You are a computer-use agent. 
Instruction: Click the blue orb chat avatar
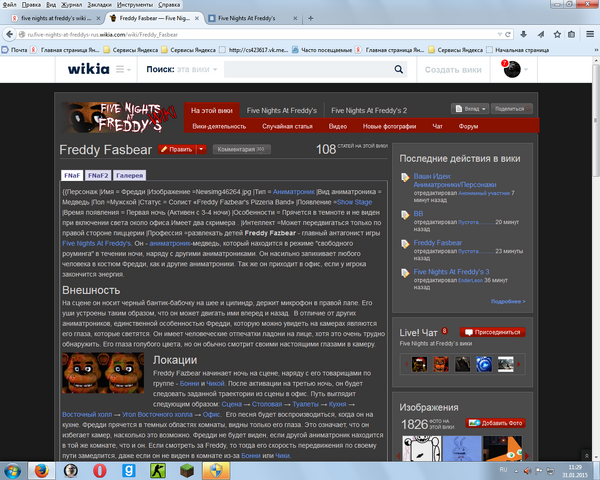pos(484,364)
